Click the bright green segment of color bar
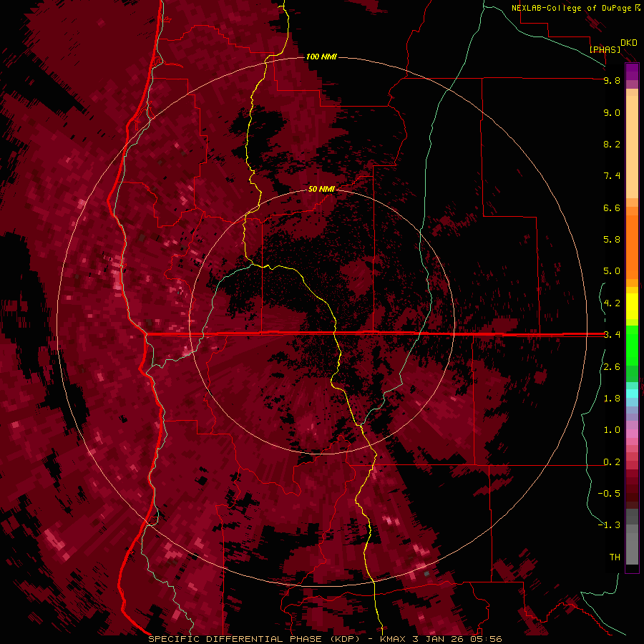The height and width of the screenshot is (644, 644). tap(632, 345)
